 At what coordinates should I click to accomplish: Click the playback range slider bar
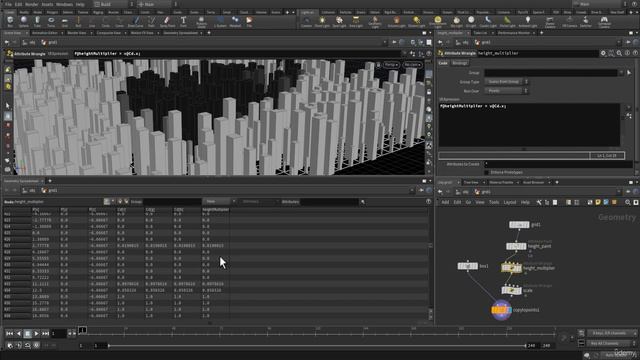317,346
